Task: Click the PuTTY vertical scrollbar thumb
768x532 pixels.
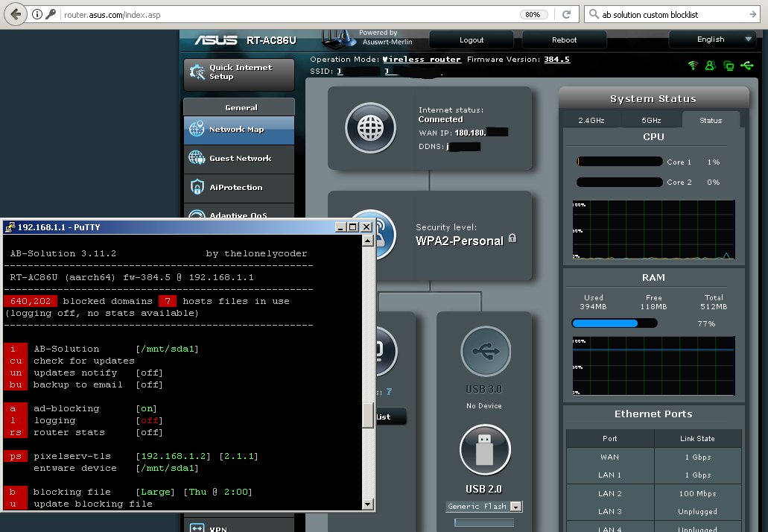Action: [368, 416]
